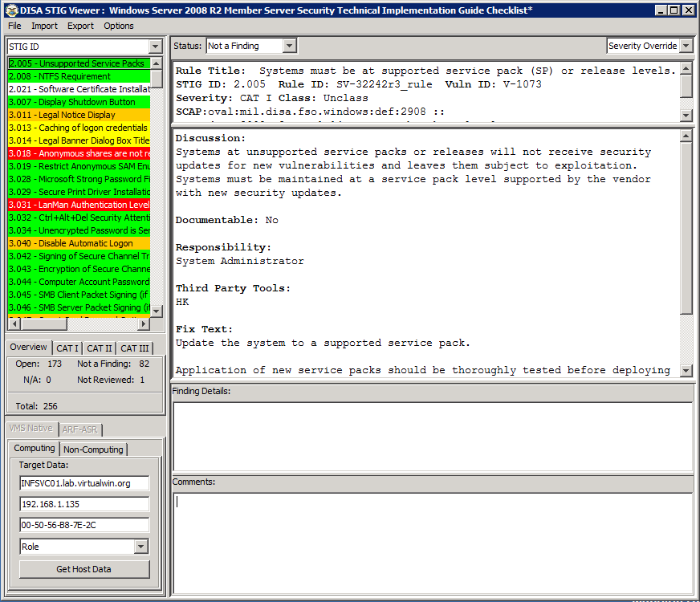The height and width of the screenshot is (602, 700).
Task: Click the Discussion panel scrollbar thumb
Action: pos(686,228)
